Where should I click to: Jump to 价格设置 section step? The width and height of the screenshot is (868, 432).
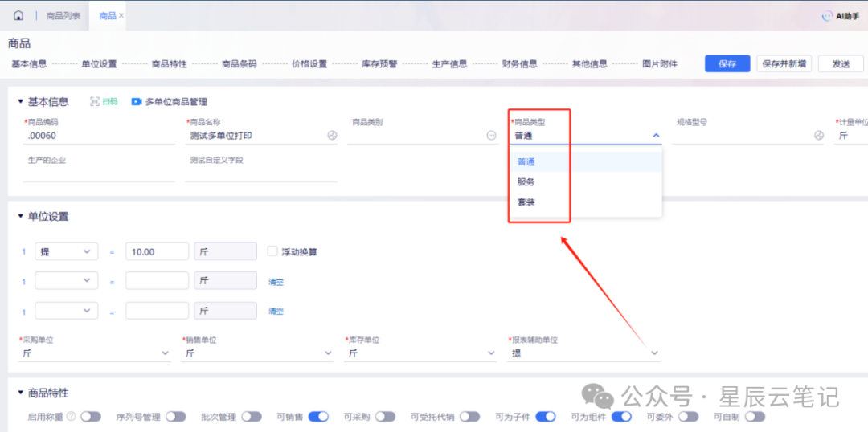[309, 63]
